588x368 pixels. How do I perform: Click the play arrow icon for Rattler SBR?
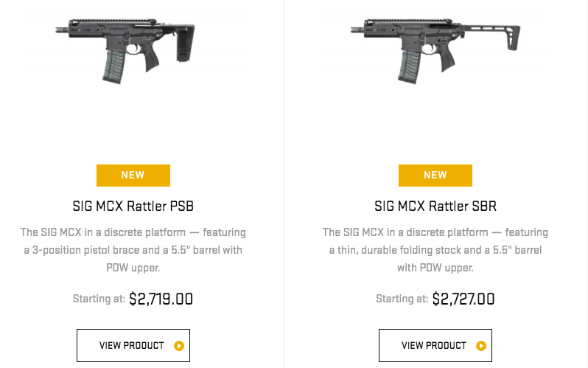pyautogui.click(x=481, y=345)
